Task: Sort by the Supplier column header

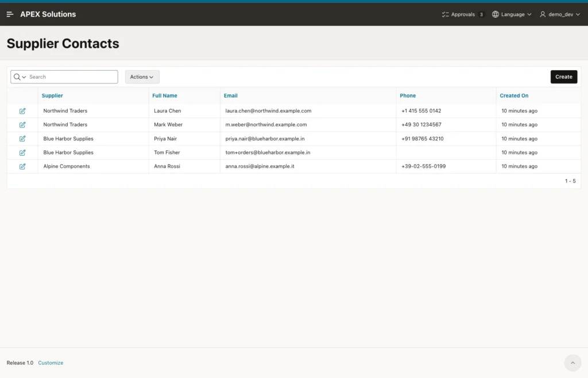Action: (x=52, y=95)
